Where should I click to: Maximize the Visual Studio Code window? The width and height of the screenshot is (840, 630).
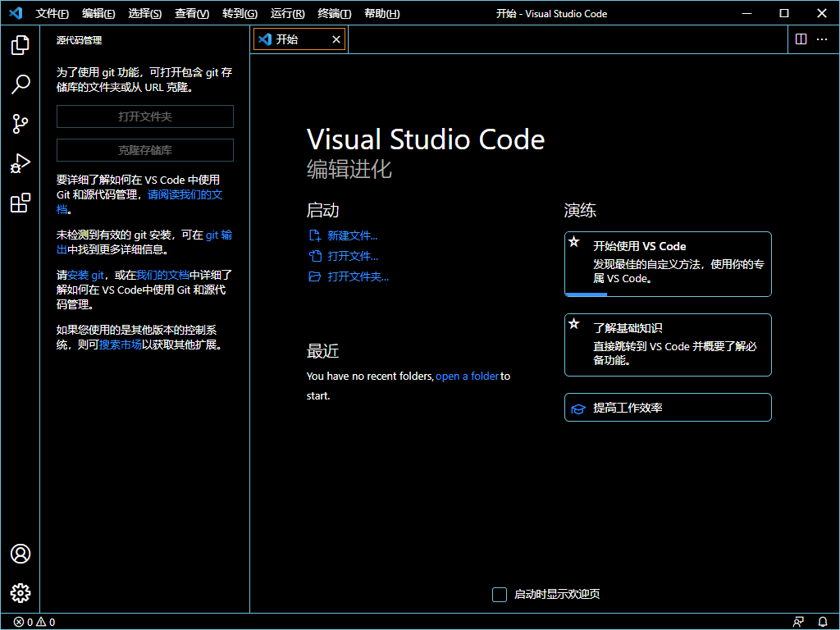pos(783,13)
